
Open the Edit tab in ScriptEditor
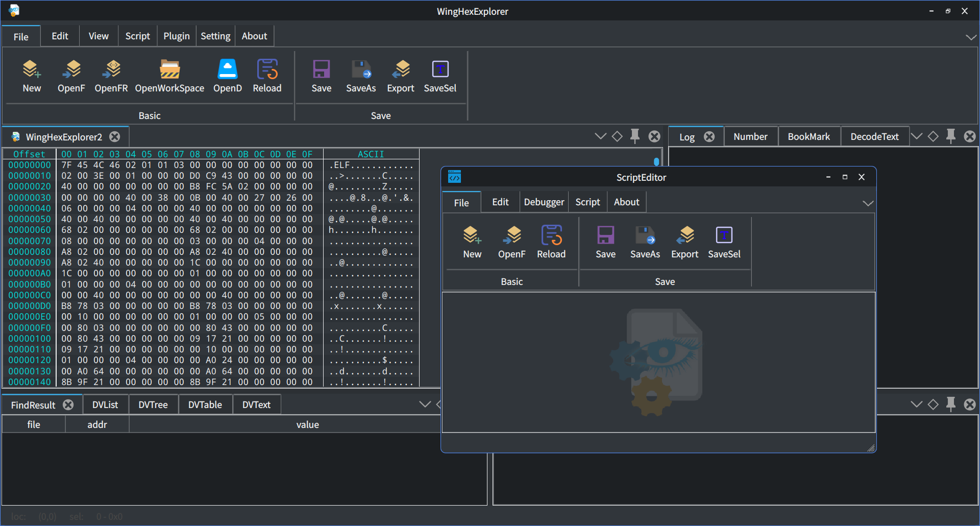[500, 202]
